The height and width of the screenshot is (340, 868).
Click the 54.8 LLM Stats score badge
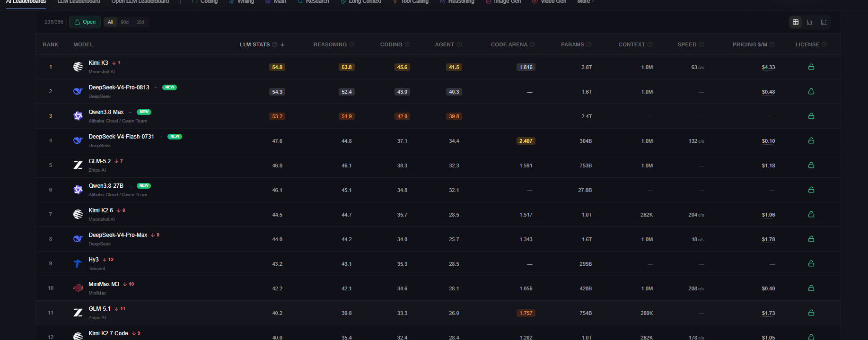[277, 67]
